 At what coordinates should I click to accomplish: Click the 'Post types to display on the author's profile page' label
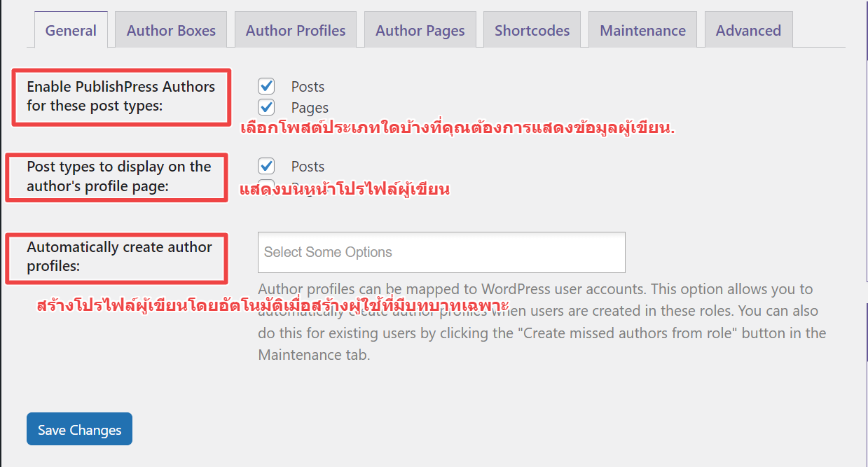coord(119,176)
